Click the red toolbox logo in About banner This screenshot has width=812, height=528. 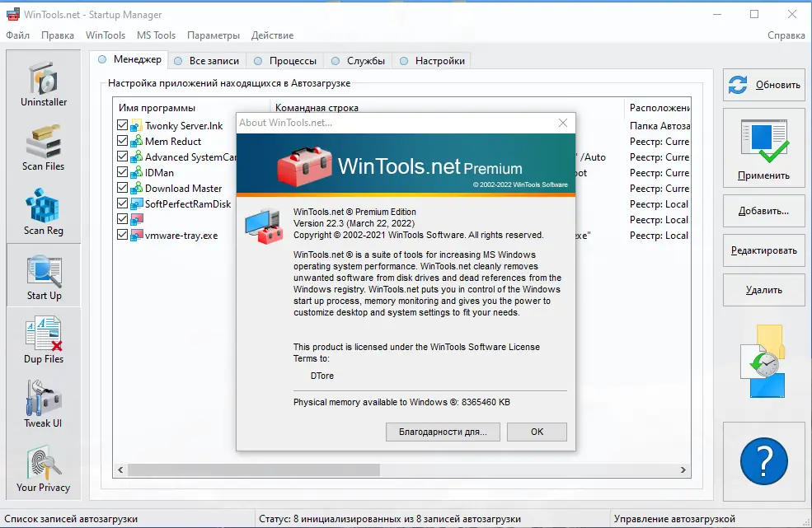(x=304, y=166)
